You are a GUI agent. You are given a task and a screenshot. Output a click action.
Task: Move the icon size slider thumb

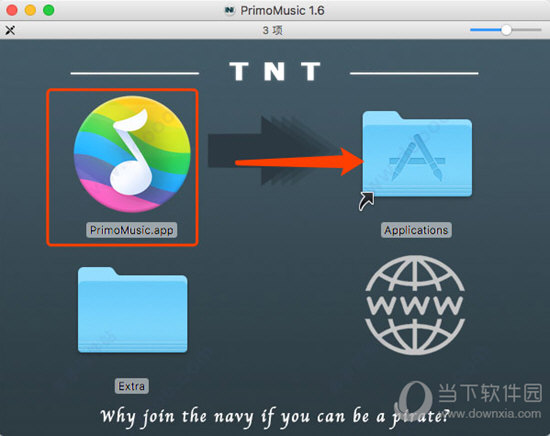506,30
